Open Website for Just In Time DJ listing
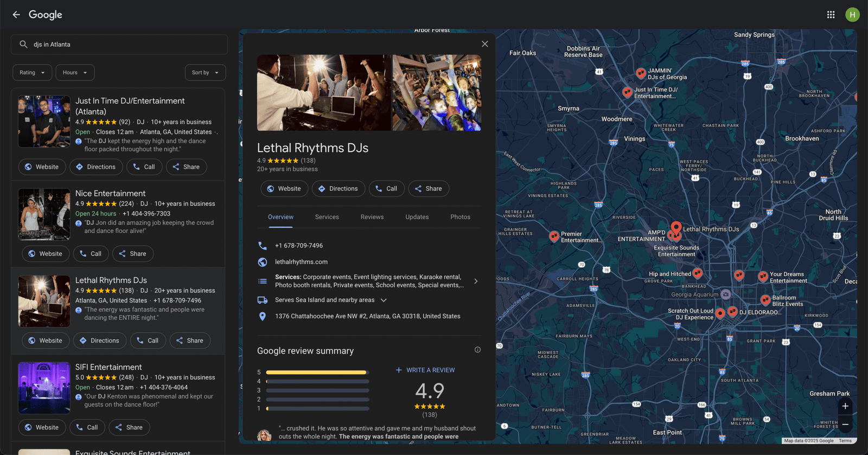 point(42,167)
